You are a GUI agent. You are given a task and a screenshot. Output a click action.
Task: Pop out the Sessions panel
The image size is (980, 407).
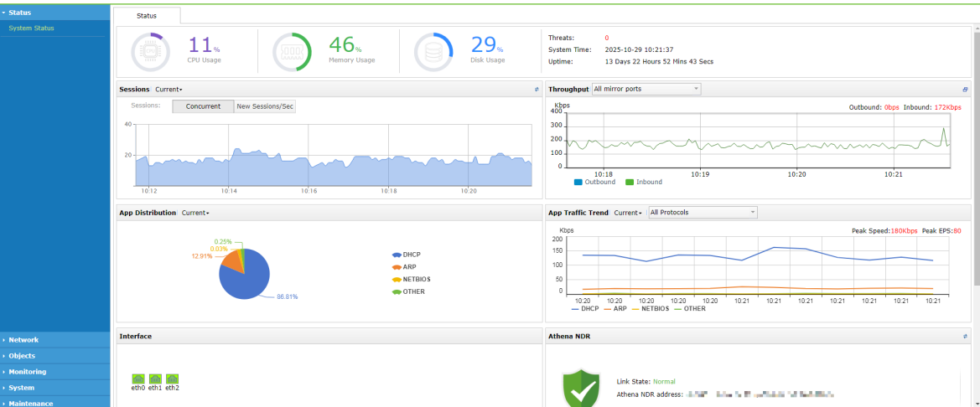tap(537, 90)
